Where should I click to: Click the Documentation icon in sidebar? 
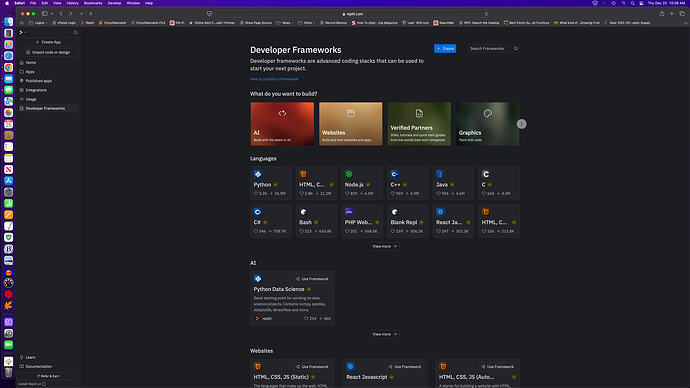click(22, 366)
